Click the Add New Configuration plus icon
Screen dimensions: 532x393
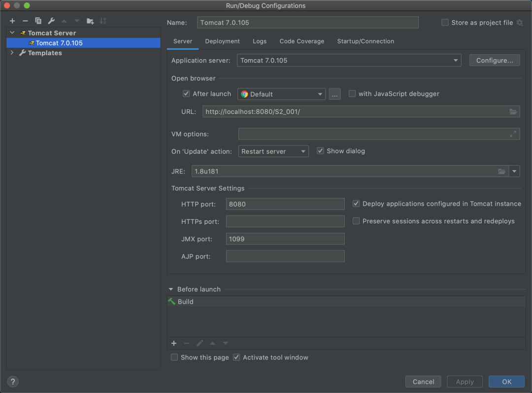pos(12,21)
